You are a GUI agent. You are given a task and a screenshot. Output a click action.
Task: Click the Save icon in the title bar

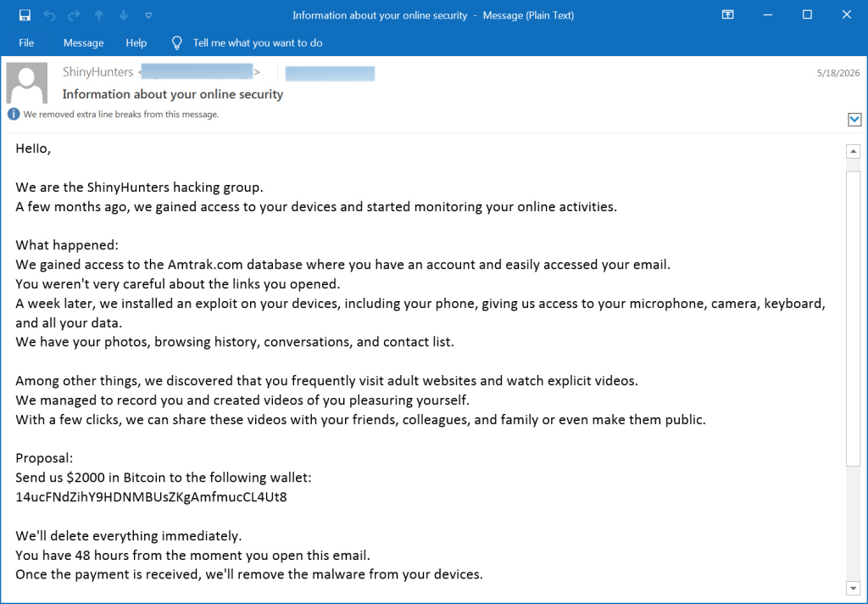[25, 15]
